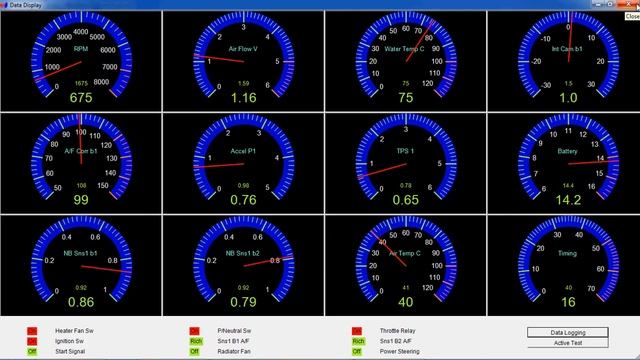
Task: Click the Int Cam b1 reading 1.0
Action: [568, 98]
